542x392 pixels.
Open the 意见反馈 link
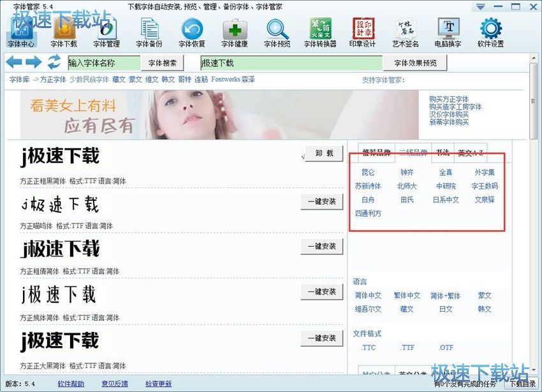click(x=115, y=384)
